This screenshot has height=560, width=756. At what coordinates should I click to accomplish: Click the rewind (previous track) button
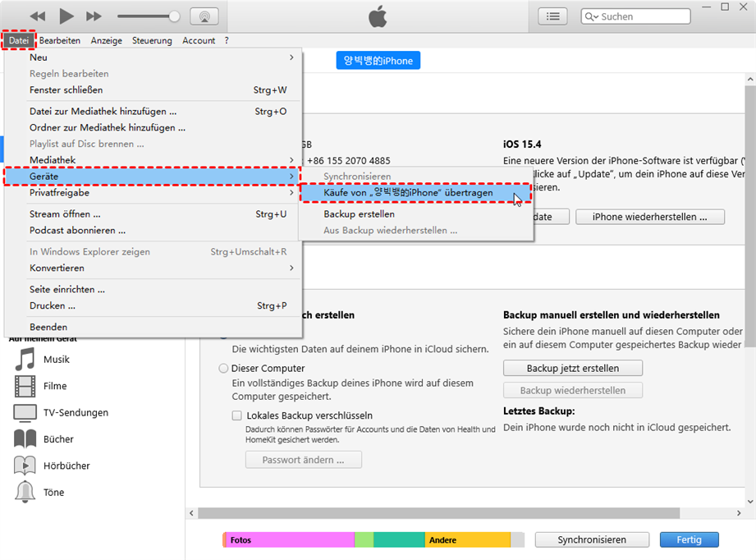[x=37, y=16]
